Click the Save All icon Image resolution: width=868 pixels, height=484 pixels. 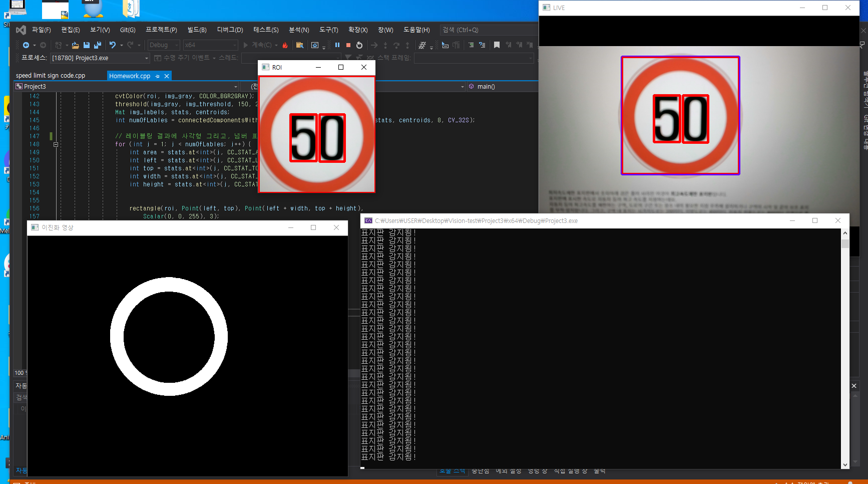pyautogui.click(x=98, y=45)
